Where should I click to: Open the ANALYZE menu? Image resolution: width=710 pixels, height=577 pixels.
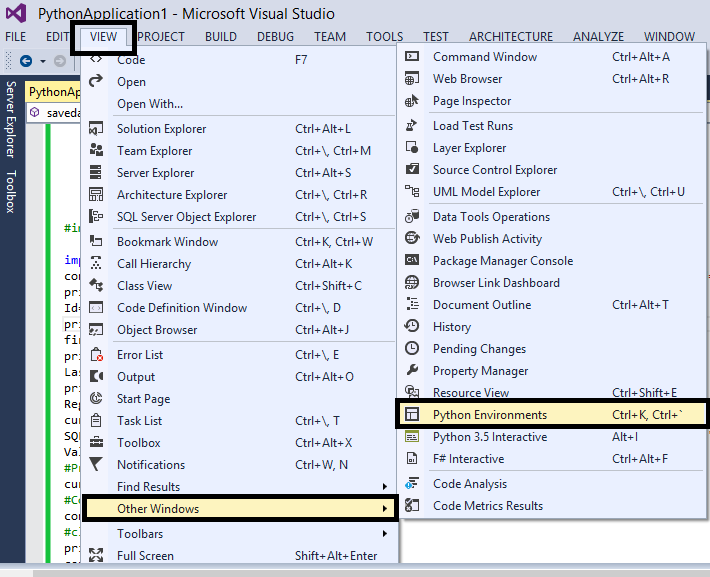[598, 37]
